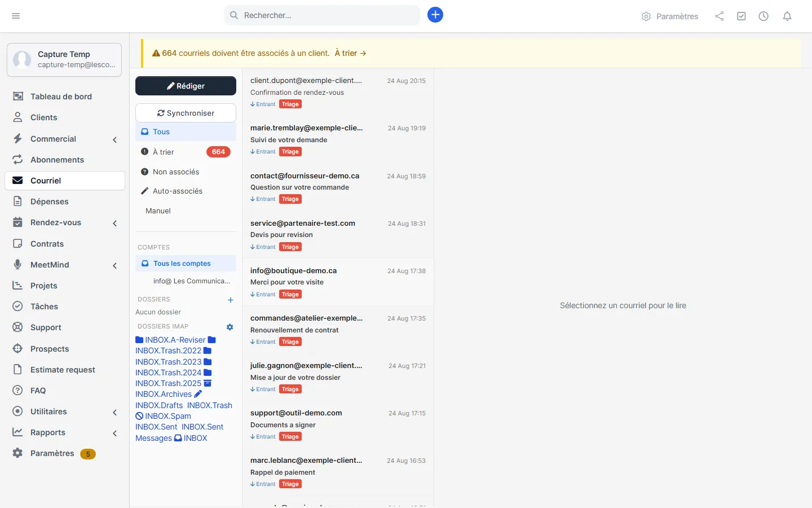Image resolution: width=812 pixels, height=508 pixels.
Task: Expand the Utilitaires submenu chevron
Action: pos(115,412)
